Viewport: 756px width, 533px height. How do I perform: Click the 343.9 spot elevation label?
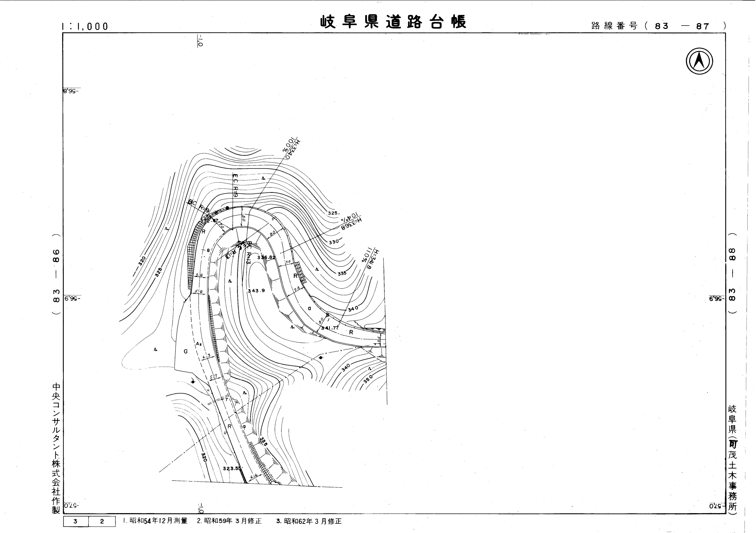click(256, 291)
